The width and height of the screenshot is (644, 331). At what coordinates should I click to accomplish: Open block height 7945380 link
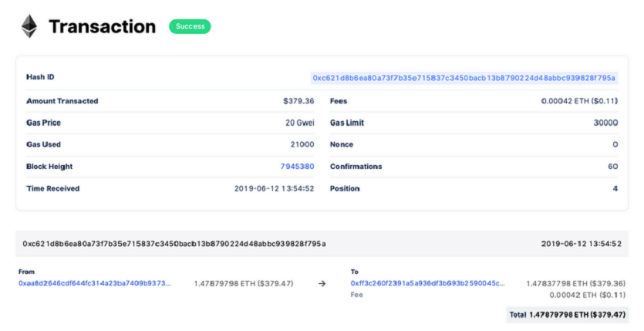pos(297,167)
